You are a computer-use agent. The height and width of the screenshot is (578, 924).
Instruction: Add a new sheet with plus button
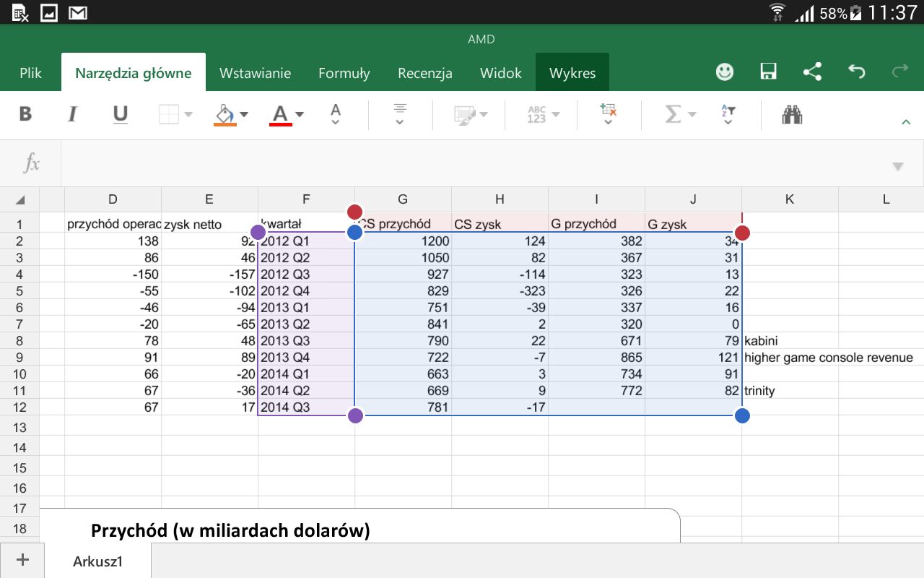22,560
